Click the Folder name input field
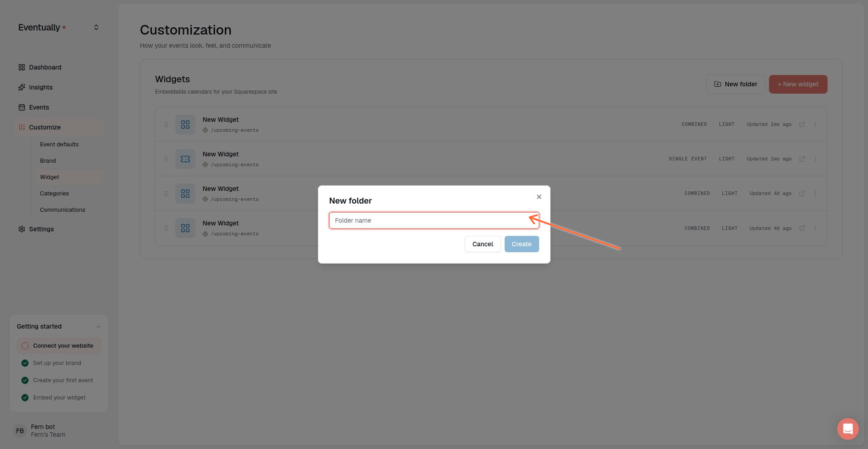 [x=434, y=220]
